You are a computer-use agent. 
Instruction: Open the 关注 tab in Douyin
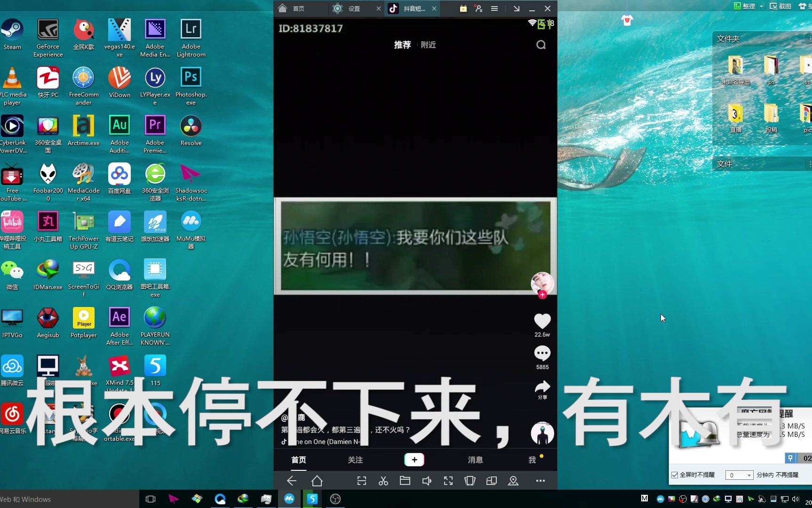[355, 460]
